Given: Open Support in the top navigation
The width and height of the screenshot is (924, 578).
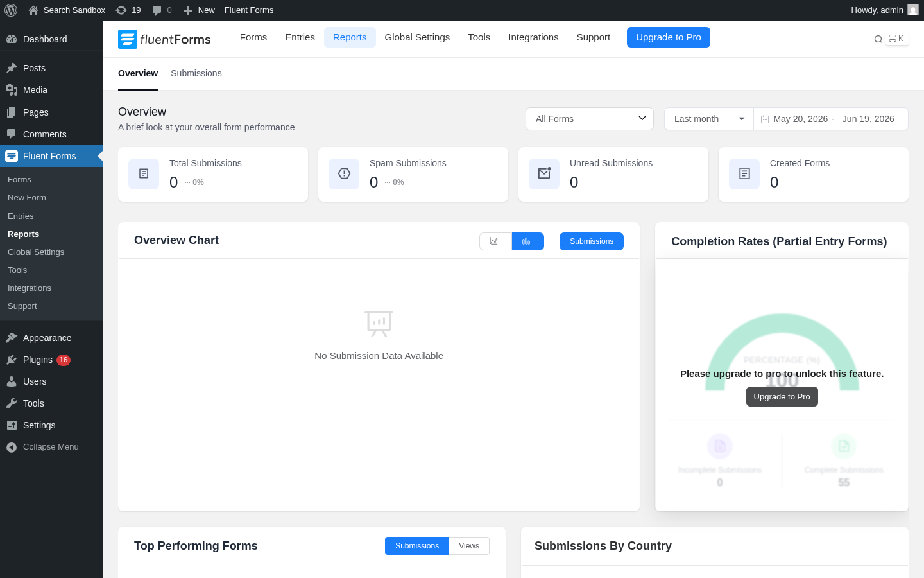Looking at the screenshot, I should coord(594,37).
